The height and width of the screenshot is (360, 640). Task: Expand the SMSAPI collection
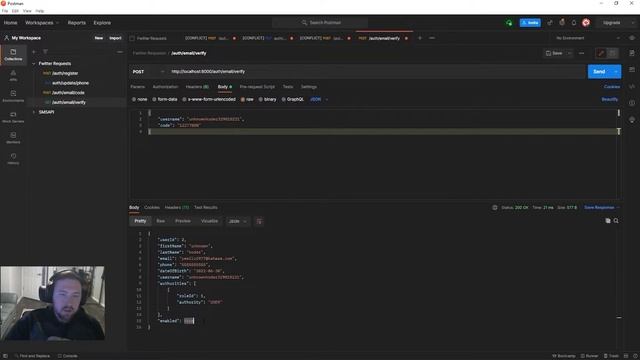[34, 112]
